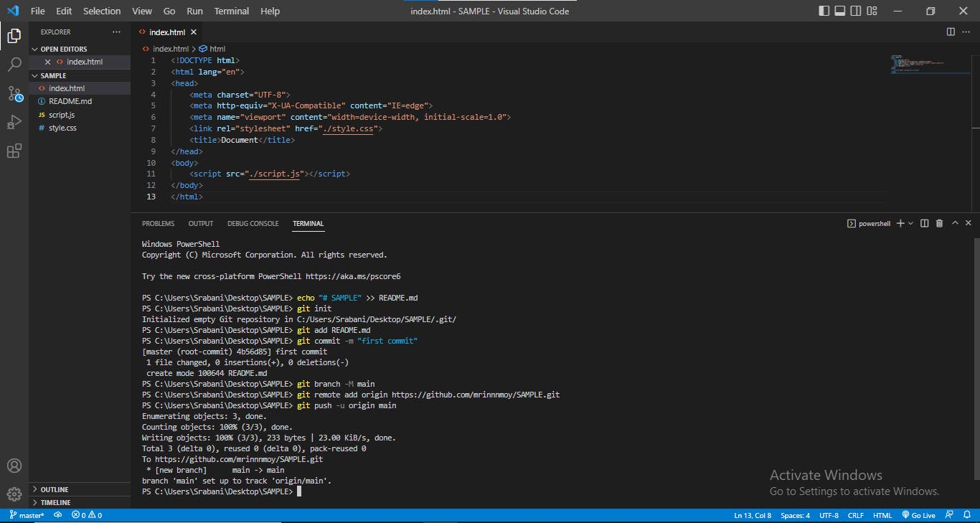The height and width of the screenshot is (523, 980).
Task: Publish to GitHub cloud status icon
Action: tap(57, 515)
